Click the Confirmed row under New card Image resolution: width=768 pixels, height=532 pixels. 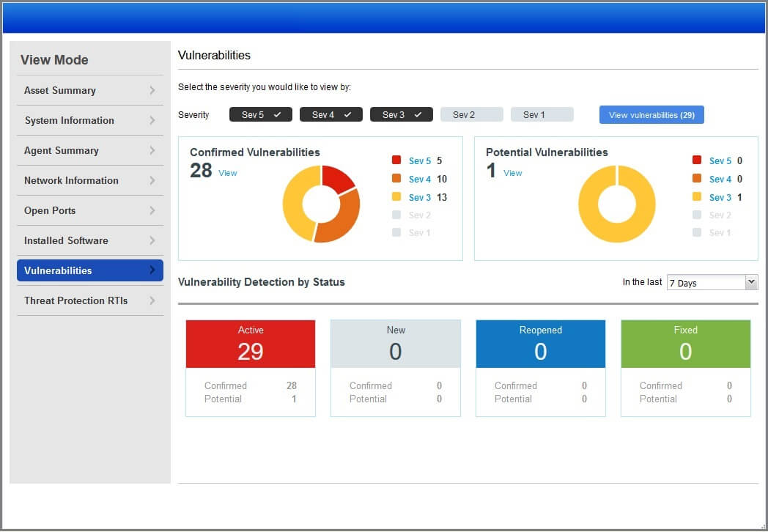396,385
